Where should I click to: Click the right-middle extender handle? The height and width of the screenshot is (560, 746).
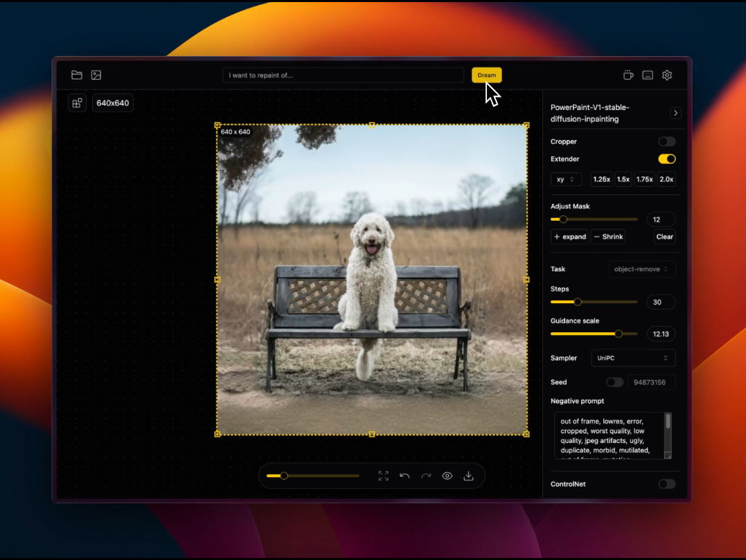[526, 280]
